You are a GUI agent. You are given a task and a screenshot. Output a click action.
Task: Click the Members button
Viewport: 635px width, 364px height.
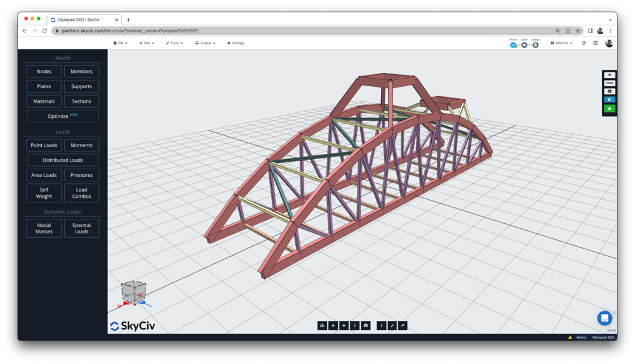81,72
